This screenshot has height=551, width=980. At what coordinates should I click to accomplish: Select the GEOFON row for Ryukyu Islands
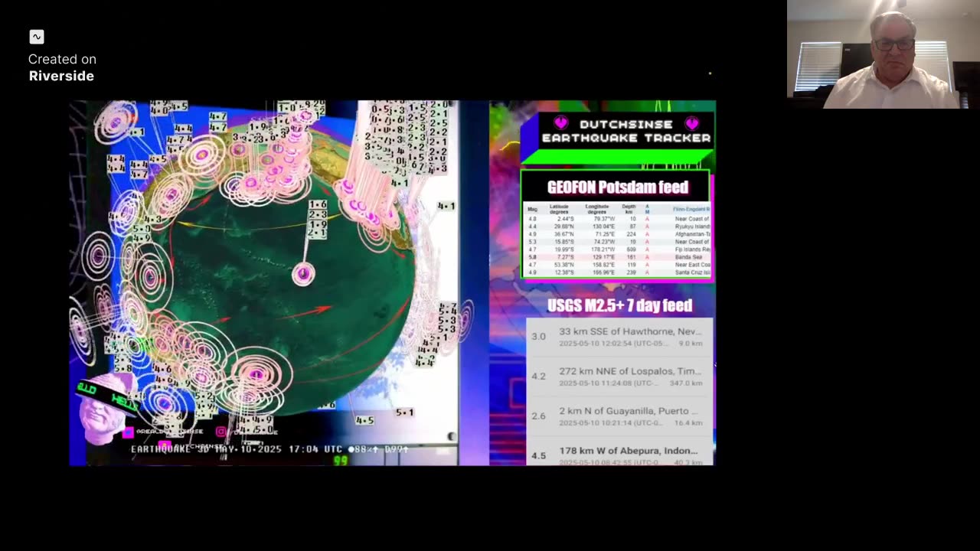click(618, 227)
